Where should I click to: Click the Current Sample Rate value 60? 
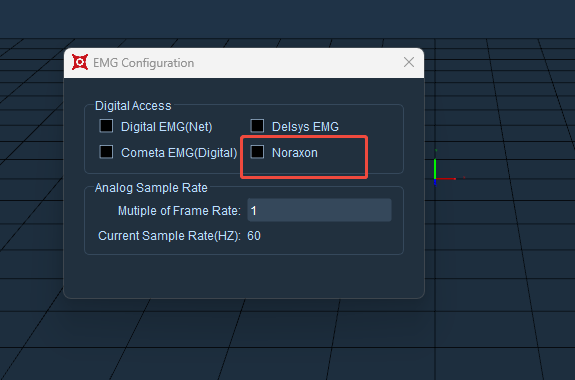point(254,236)
